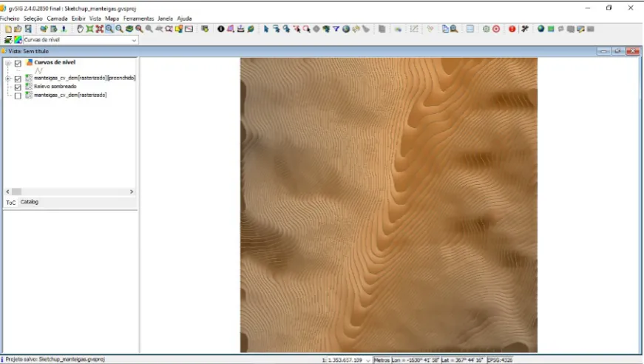Image resolution: width=644 pixels, height=364 pixels.
Task: Click the rainbow color table icon
Action: pos(18,40)
